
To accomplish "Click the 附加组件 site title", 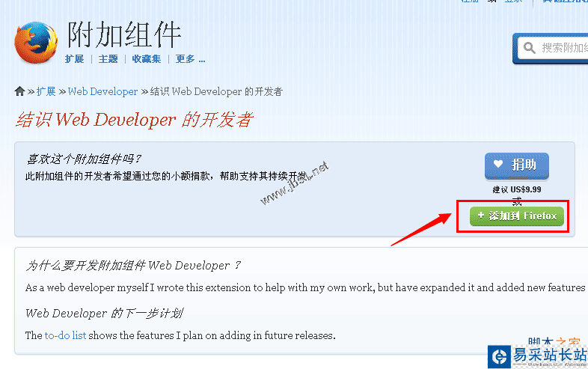I will pos(124,34).
